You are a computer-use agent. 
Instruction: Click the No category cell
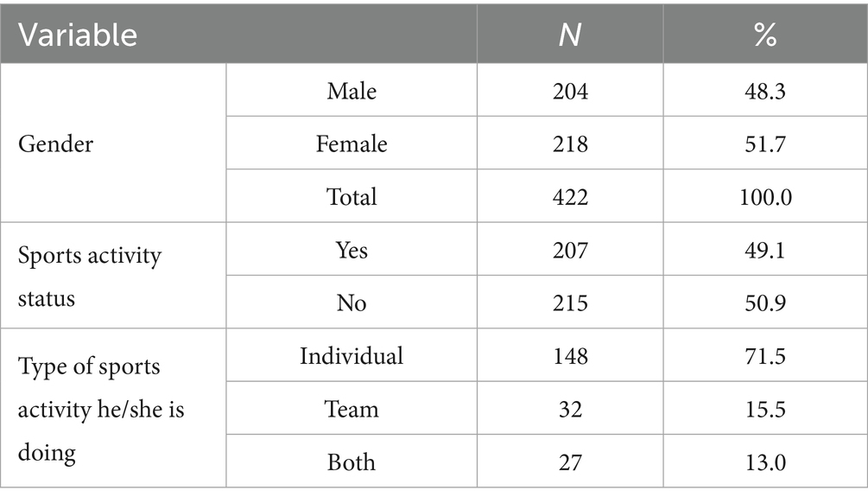click(352, 303)
